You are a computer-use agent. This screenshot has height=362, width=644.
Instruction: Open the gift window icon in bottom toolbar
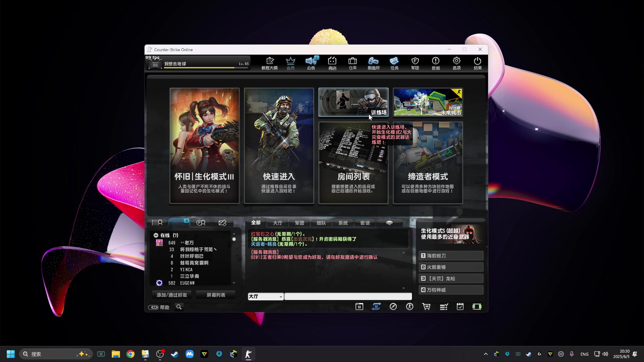click(359, 307)
